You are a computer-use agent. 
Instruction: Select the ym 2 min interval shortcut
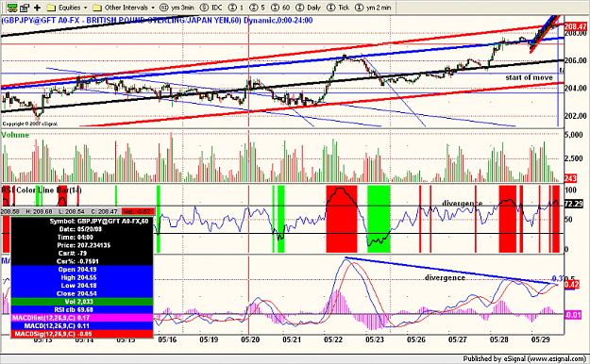(x=373, y=8)
